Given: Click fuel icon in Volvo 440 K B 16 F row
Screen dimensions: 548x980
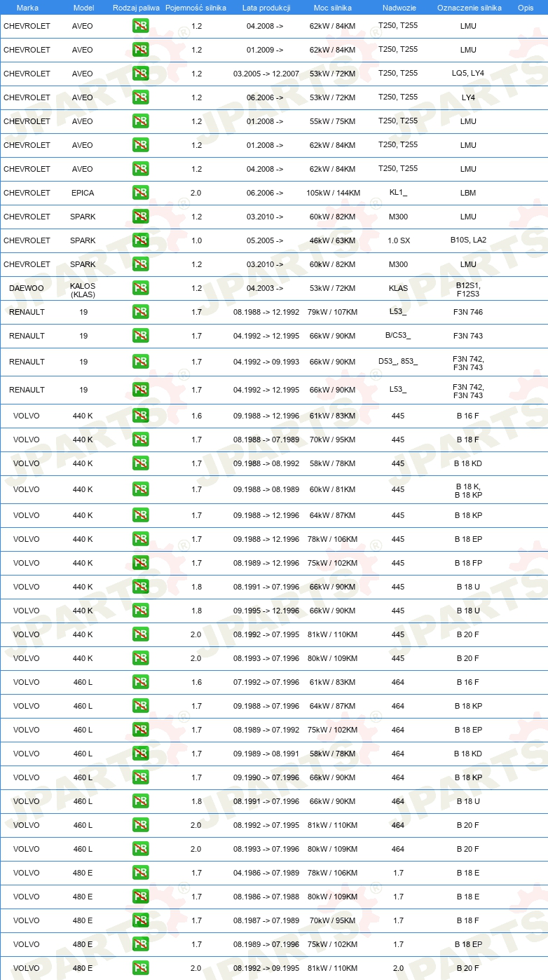Looking at the screenshot, I should click(x=140, y=416).
